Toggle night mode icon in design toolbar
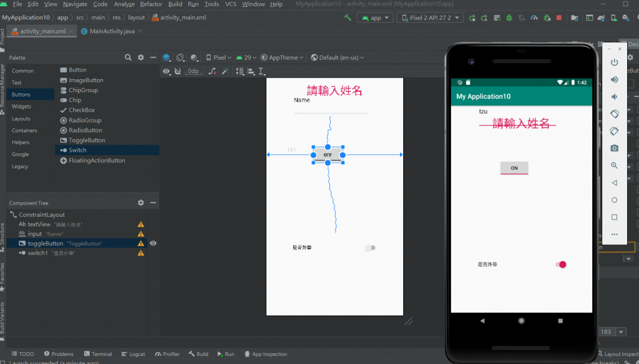The image size is (639, 364). click(195, 57)
